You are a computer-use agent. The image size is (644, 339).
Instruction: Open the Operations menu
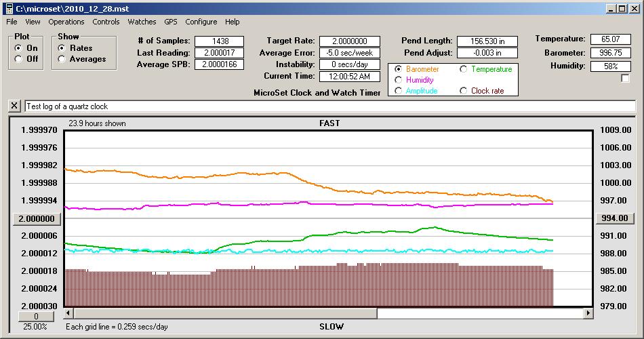point(66,22)
